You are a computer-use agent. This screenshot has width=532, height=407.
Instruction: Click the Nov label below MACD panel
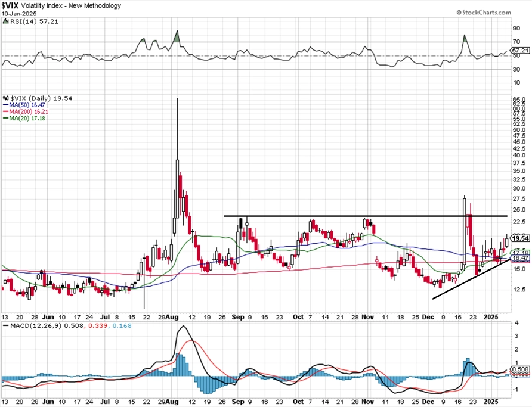pos(368,402)
